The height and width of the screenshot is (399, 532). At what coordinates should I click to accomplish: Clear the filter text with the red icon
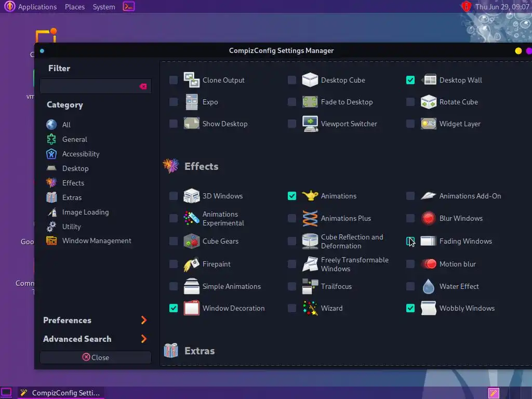tap(143, 87)
